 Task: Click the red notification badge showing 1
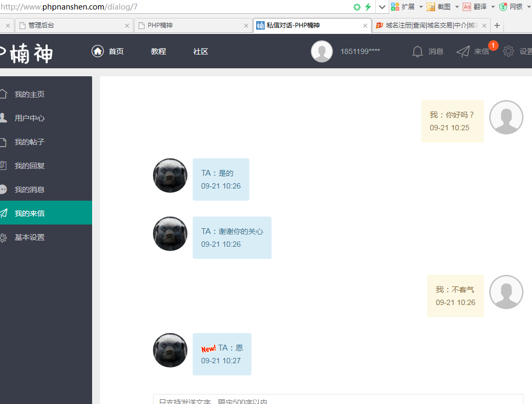[x=493, y=45]
